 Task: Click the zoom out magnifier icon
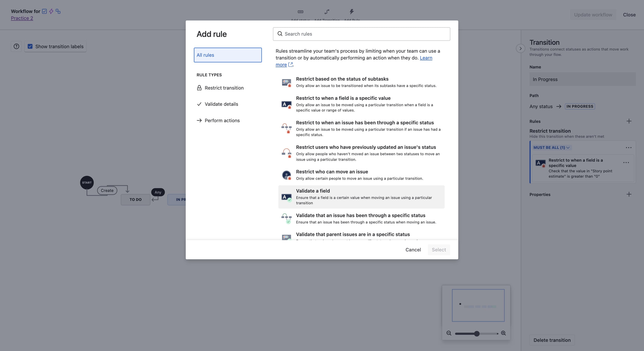[449, 333]
